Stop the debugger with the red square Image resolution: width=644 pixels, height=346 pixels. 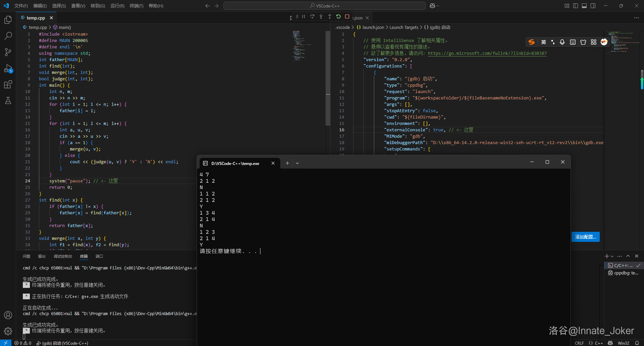(347, 16)
